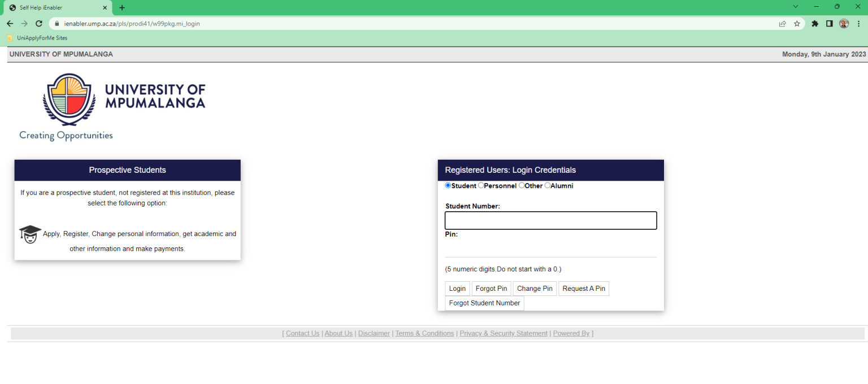
Task: Click the forward navigation arrow
Action: click(24, 23)
